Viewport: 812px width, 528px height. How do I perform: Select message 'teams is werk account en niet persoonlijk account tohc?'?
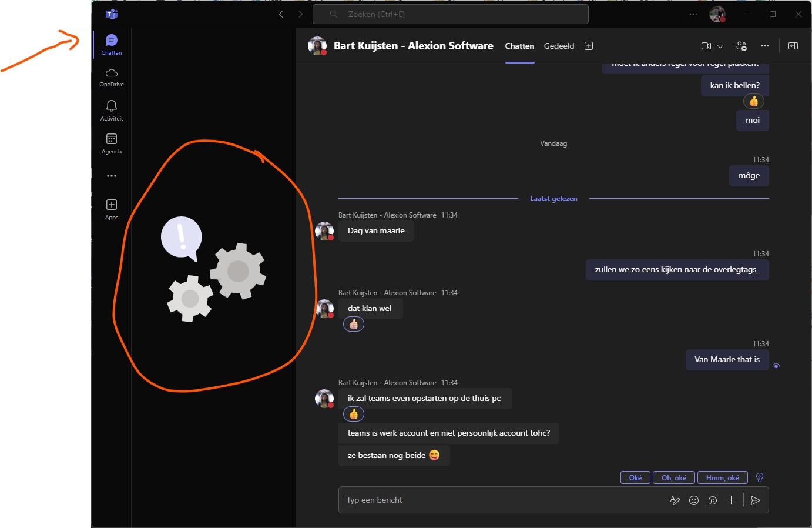[449, 433]
